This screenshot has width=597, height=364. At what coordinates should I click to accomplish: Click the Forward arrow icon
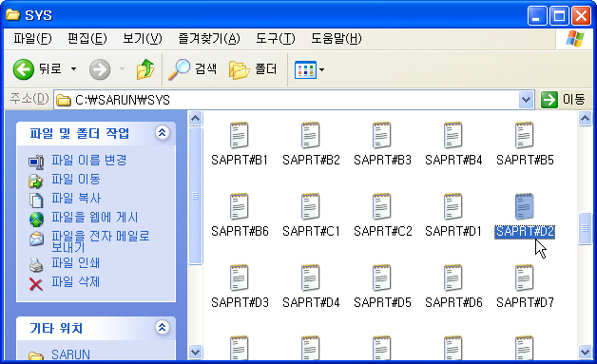tap(100, 69)
